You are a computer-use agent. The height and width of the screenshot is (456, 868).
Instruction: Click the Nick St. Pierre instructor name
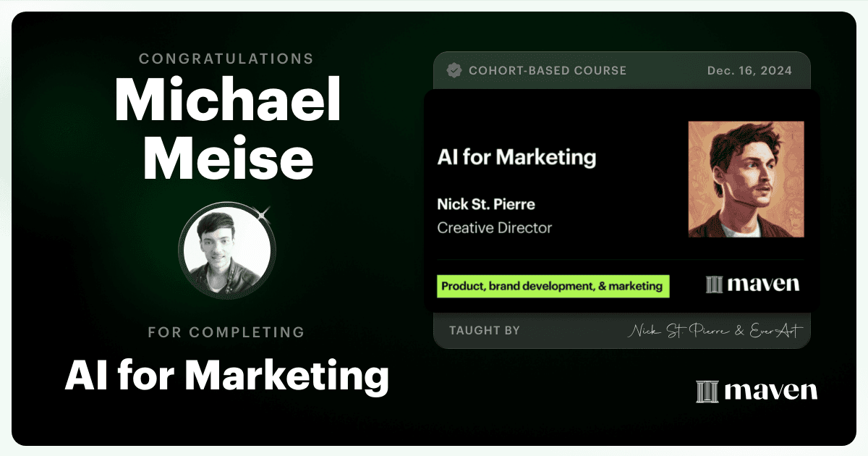pyautogui.click(x=486, y=204)
